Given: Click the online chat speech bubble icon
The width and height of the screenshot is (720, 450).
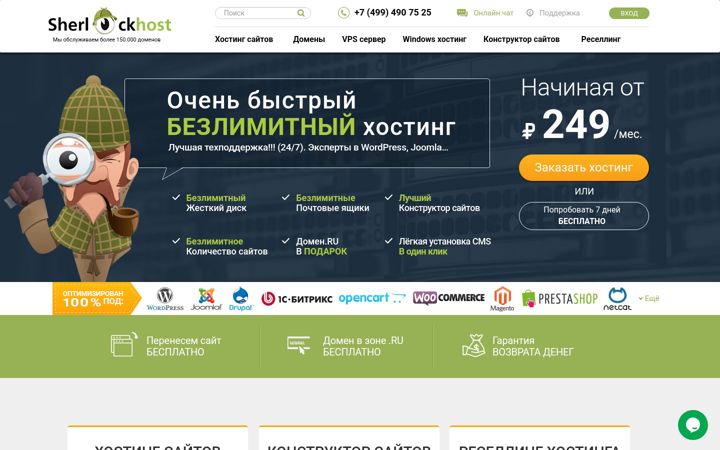Looking at the screenshot, I should pyautogui.click(x=462, y=13).
